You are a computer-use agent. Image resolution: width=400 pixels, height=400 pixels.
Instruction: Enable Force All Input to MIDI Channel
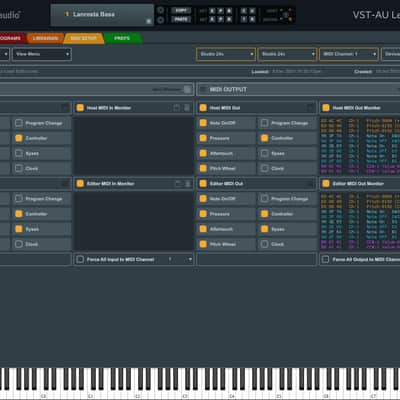pos(80,259)
